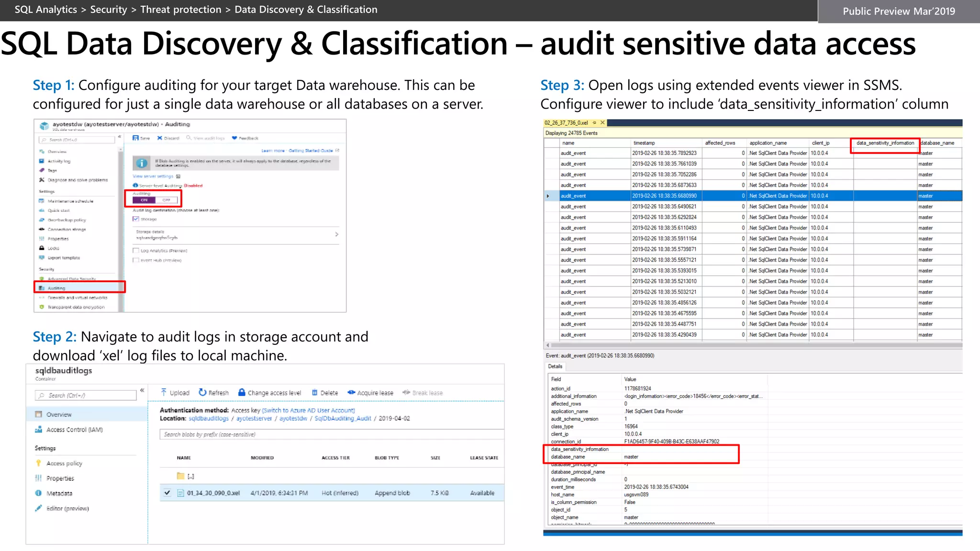The image size is (980, 551).
Task: Click Refresh in the container toolbar
Action: (x=214, y=393)
